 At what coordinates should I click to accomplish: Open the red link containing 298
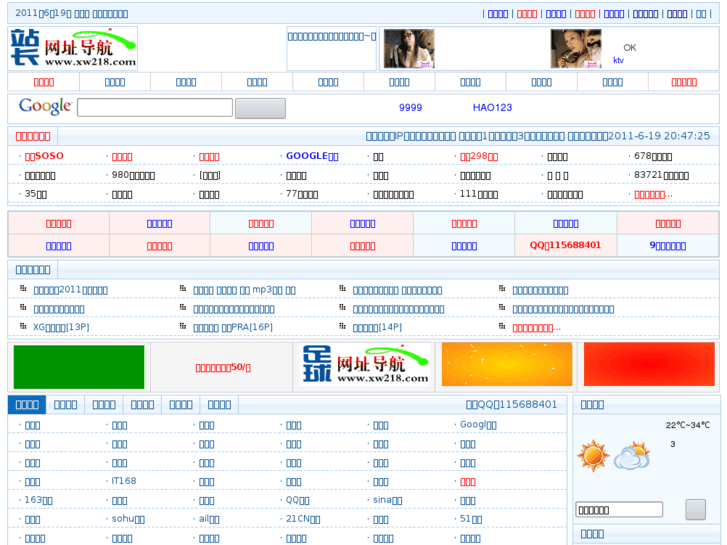(479, 156)
